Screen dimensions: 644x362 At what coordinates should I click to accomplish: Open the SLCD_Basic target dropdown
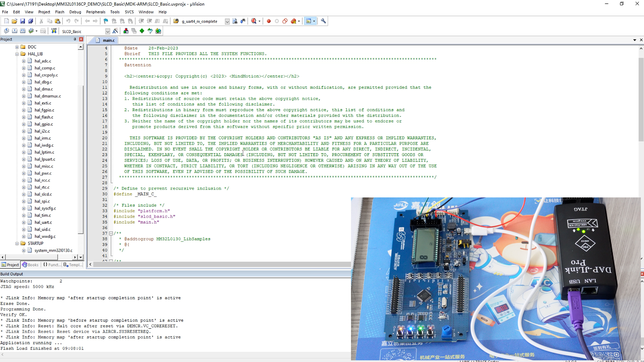point(108,32)
